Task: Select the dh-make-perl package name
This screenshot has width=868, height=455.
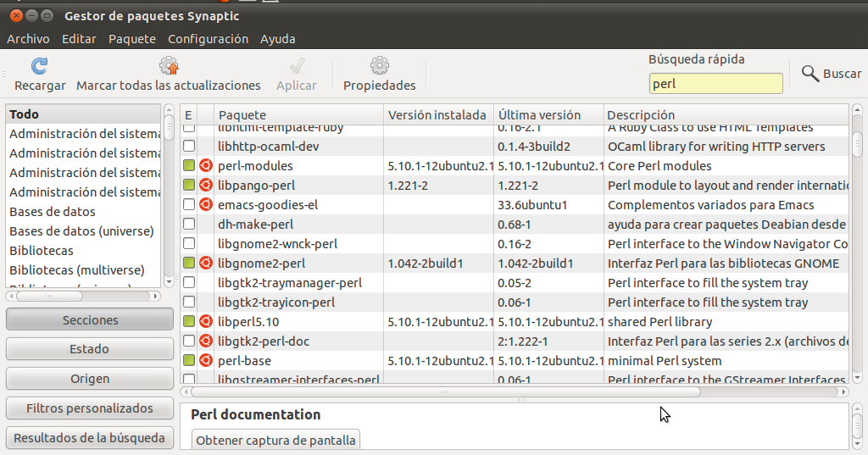Action: (255, 225)
